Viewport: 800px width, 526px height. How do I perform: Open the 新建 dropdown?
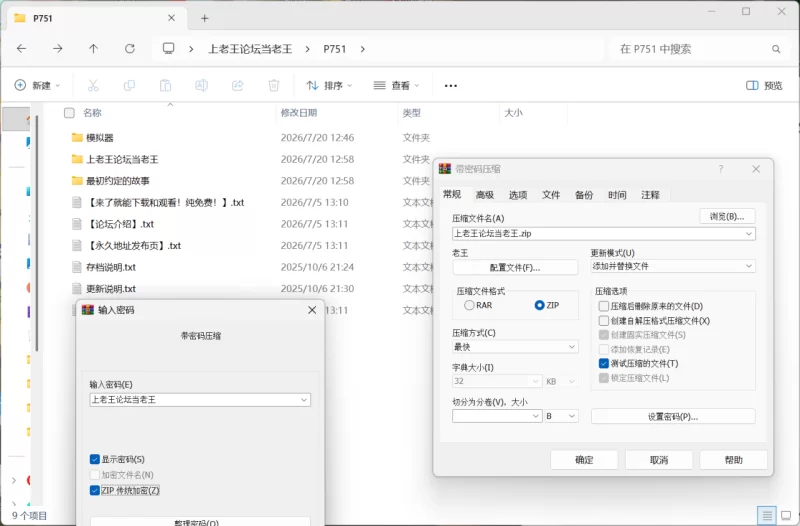coord(37,85)
